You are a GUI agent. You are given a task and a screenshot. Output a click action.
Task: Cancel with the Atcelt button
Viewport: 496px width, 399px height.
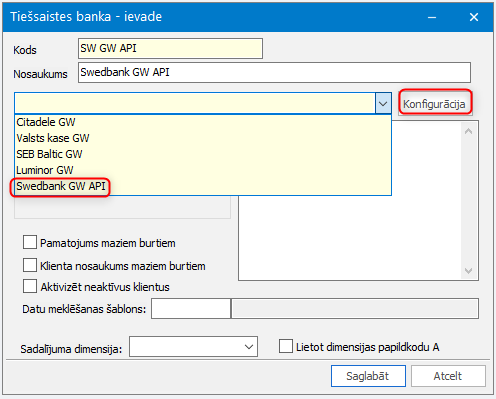pyautogui.click(x=448, y=376)
